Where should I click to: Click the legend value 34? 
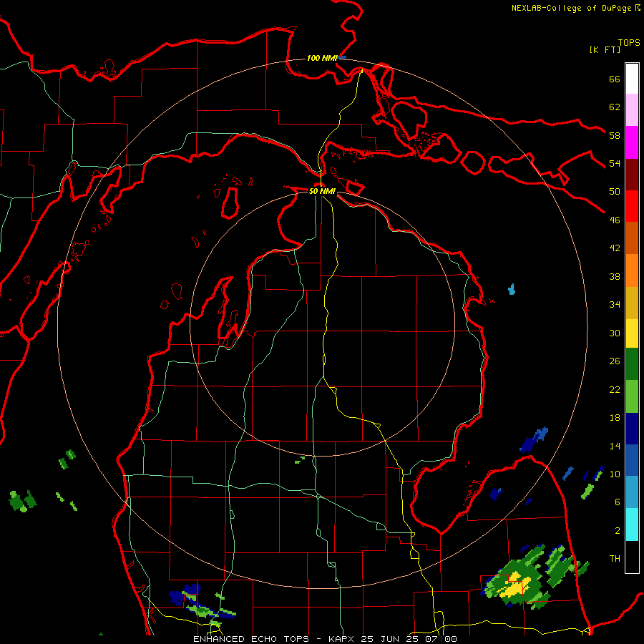(x=615, y=304)
